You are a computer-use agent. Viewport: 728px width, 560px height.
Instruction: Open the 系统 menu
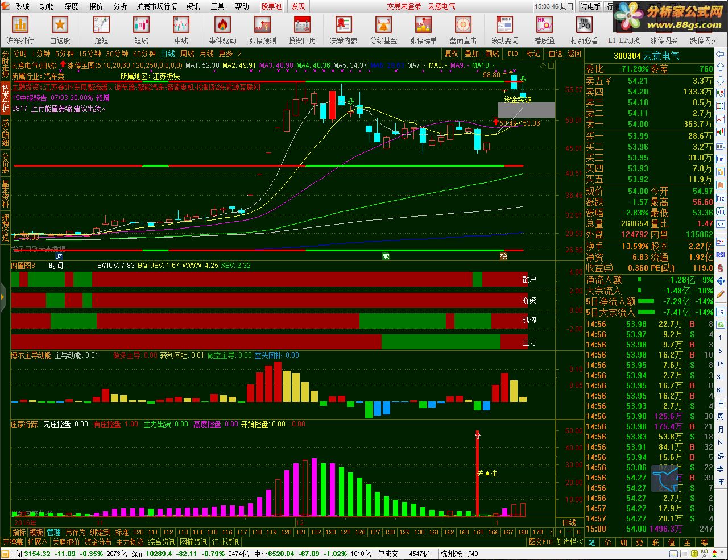(23, 6)
